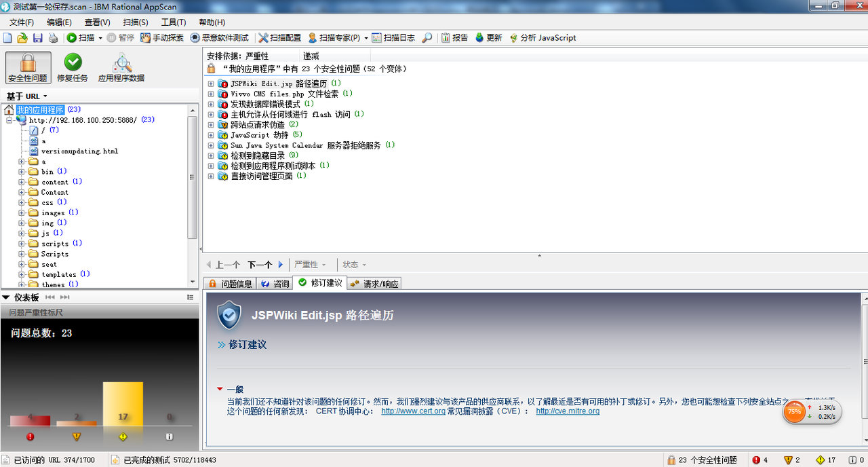
Task: Open the 文件(F) menu
Action: click(x=22, y=22)
